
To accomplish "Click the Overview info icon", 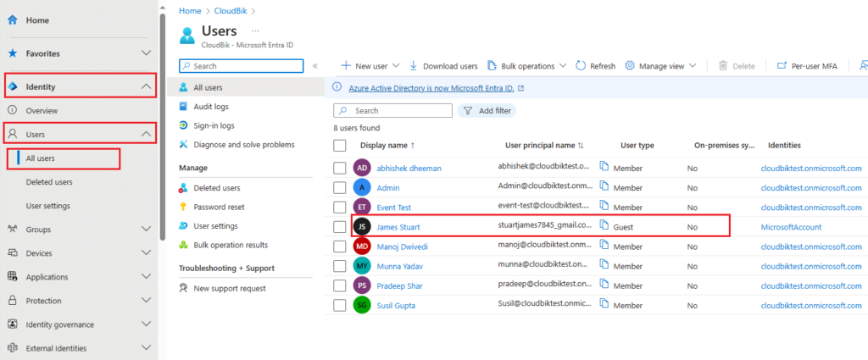I will coord(12,111).
